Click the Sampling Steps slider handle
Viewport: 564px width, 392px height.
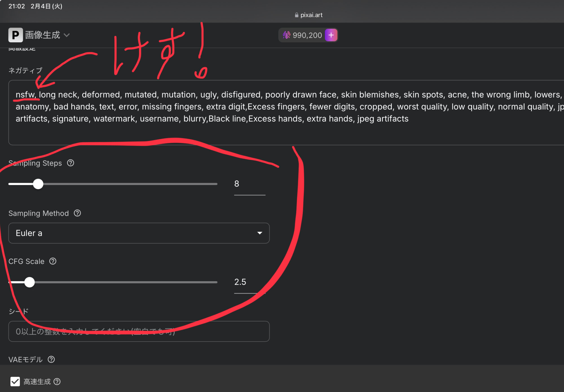pyautogui.click(x=38, y=184)
